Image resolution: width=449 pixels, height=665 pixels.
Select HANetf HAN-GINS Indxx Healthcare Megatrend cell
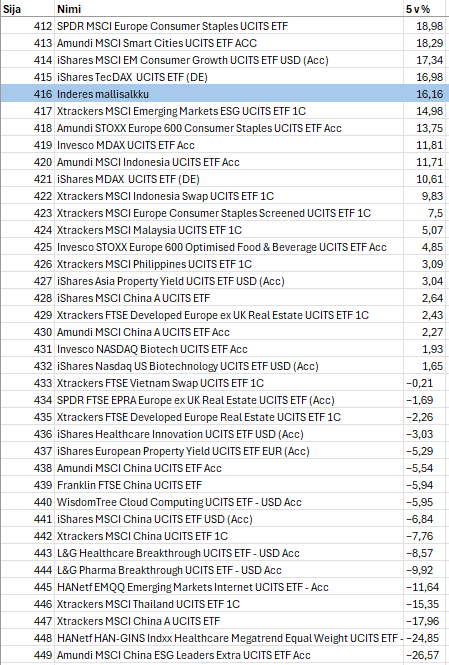click(x=229, y=638)
